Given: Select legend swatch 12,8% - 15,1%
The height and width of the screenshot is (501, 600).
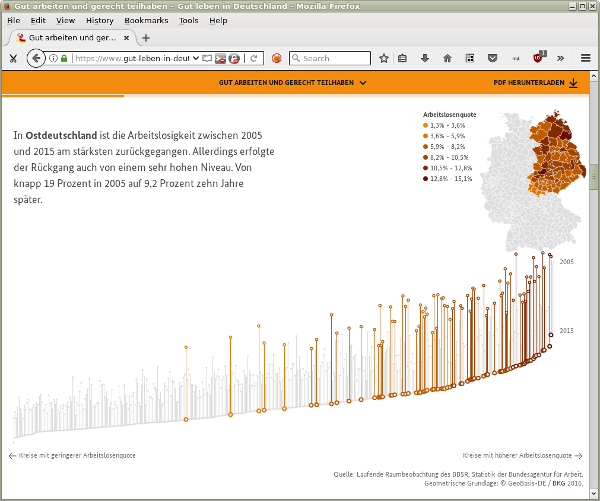Looking at the screenshot, I should click(x=425, y=179).
